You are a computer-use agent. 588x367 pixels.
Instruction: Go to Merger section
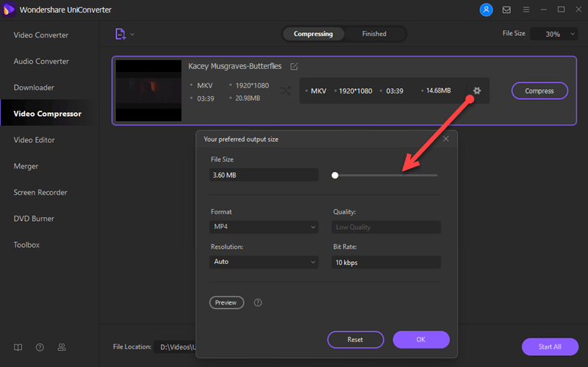point(26,166)
